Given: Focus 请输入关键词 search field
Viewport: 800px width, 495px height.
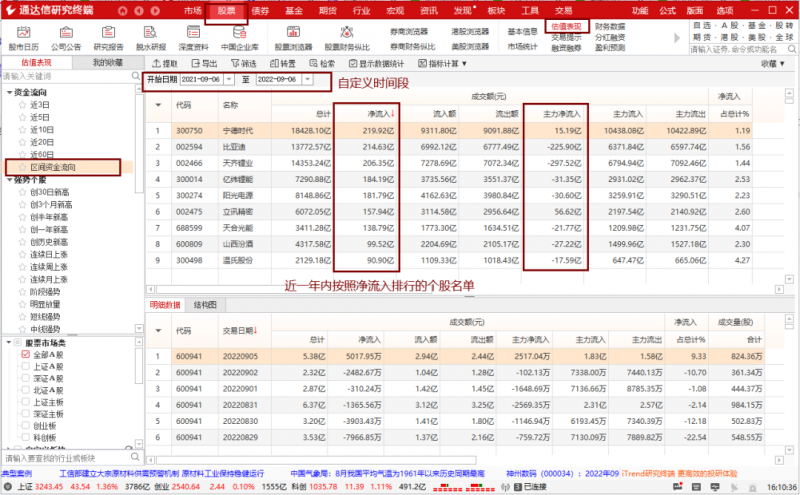Looking at the screenshot, I should [66, 76].
